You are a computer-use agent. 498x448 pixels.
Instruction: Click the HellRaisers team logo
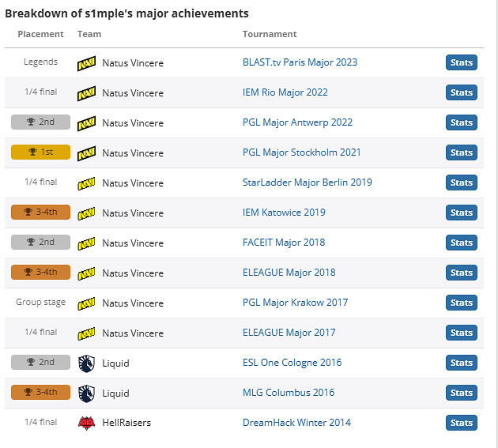(86, 423)
